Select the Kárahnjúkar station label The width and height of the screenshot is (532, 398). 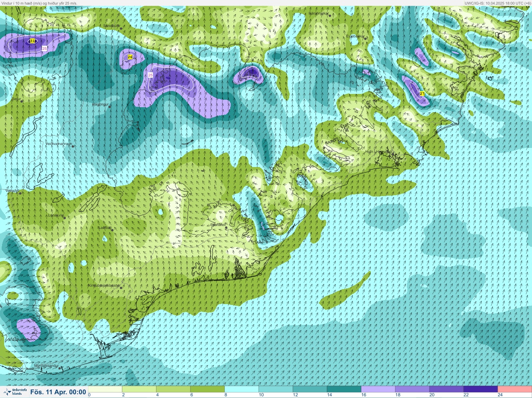(319, 13)
